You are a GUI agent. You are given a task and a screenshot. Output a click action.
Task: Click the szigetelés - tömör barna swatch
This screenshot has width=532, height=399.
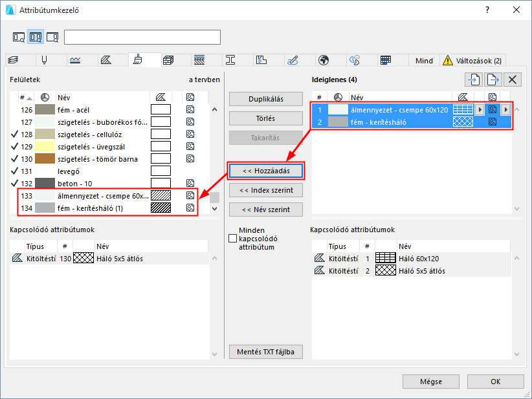45,158
